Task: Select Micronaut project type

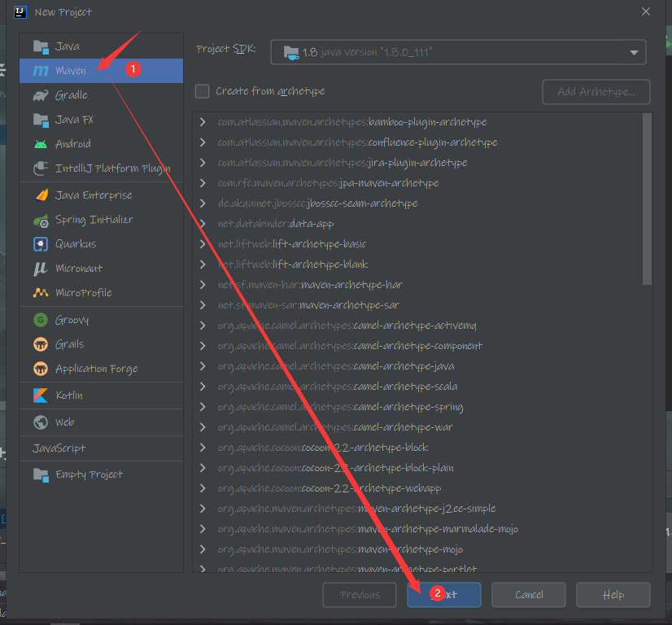Action: tap(101, 269)
